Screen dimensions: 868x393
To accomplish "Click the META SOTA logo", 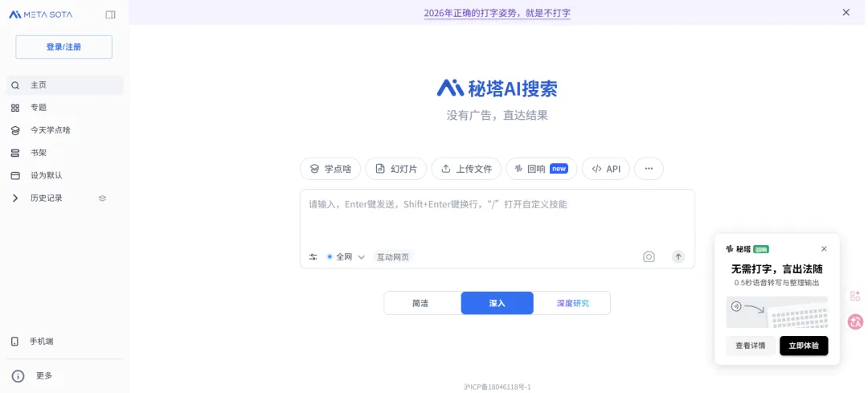I will click(40, 14).
